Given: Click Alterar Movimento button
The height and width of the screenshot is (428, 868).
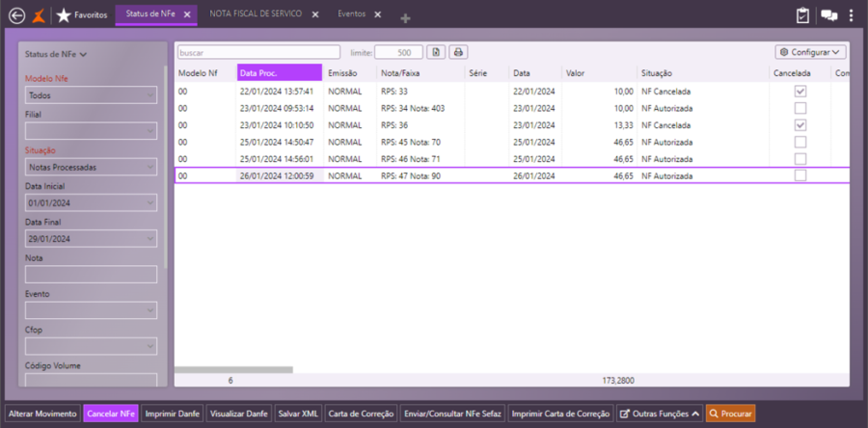Looking at the screenshot, I should point(42,414).
